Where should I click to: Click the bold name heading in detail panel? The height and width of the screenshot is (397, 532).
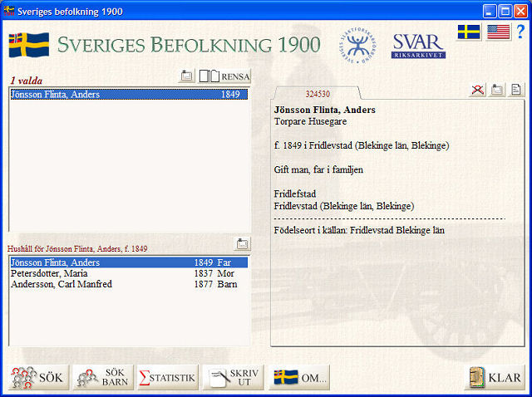(324, 110)
